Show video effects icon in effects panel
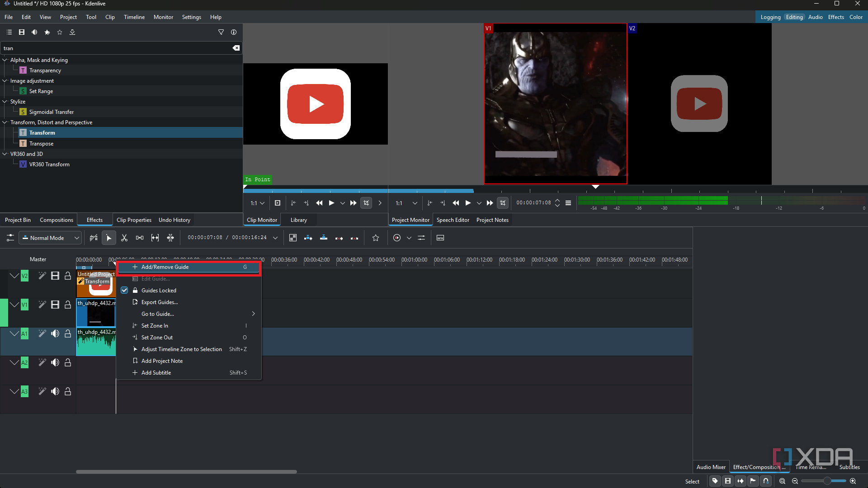Screen dimensions: 868x488 [x=22, y=32]
